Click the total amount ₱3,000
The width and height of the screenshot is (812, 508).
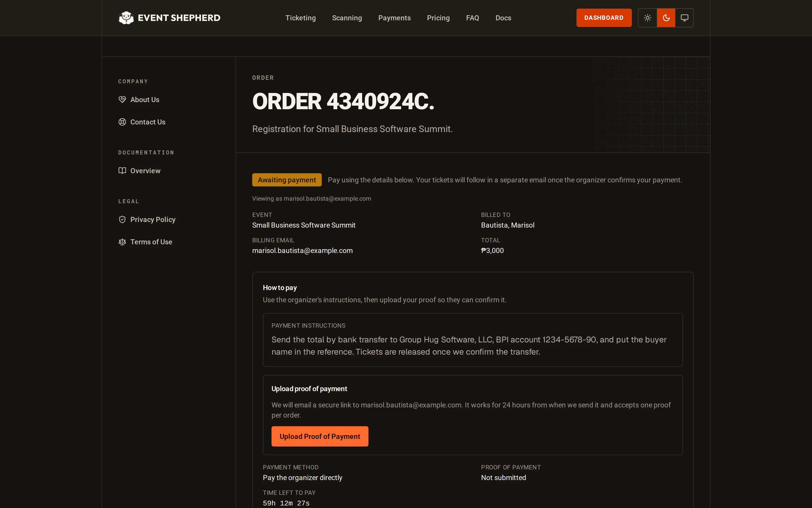pyautogui.click(x=492, y=251)
